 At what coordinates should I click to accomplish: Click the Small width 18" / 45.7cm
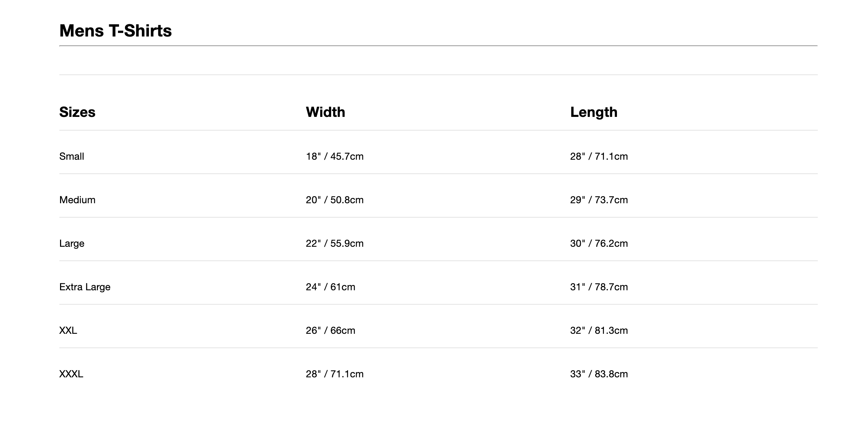(x=334, y=157)
